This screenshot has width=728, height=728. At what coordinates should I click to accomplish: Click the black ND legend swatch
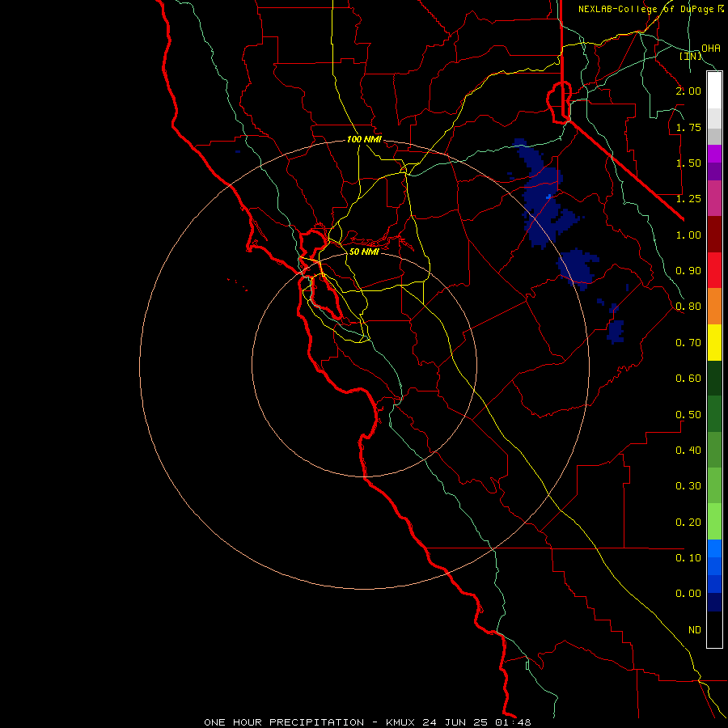[714, 629]
